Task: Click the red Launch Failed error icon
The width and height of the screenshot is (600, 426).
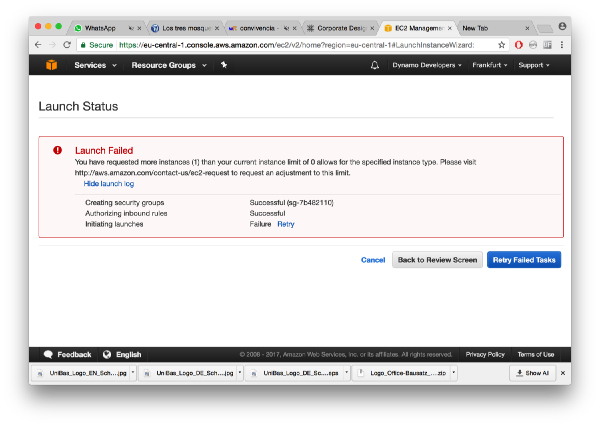Action: tap(57, 150)
